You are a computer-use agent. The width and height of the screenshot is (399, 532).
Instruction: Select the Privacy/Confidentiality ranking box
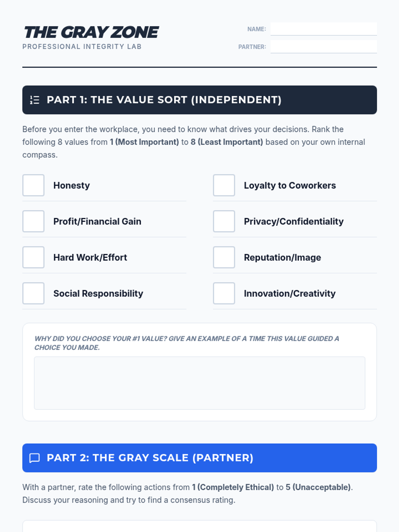[x=224, y=221]
